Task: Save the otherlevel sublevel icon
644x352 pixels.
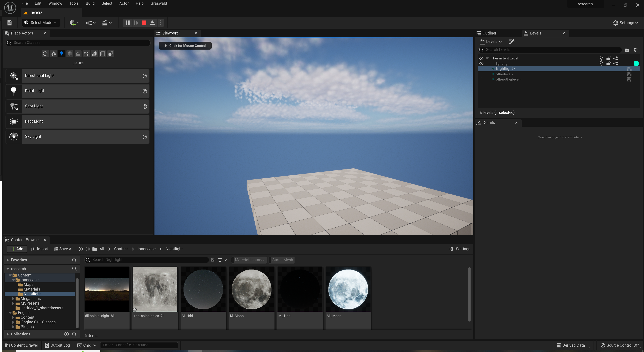Action: click(629, 74)
